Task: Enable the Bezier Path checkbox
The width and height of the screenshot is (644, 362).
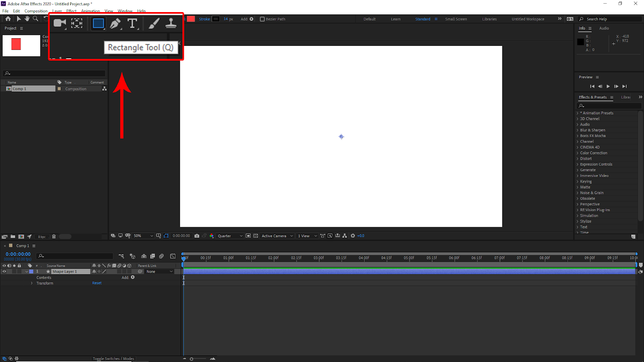Action: pos(262,19)
